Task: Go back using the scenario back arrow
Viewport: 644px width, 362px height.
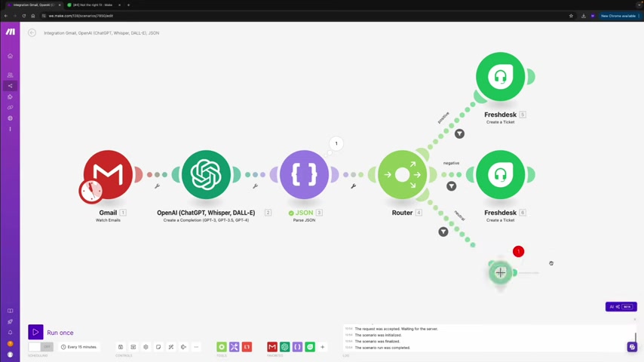Action: coord(32,33)
